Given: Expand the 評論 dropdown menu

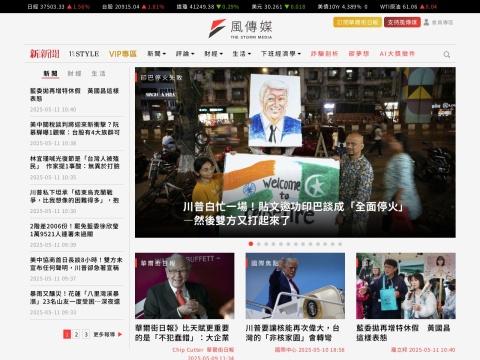Looking at the screenshot, I should pos(185,54).
